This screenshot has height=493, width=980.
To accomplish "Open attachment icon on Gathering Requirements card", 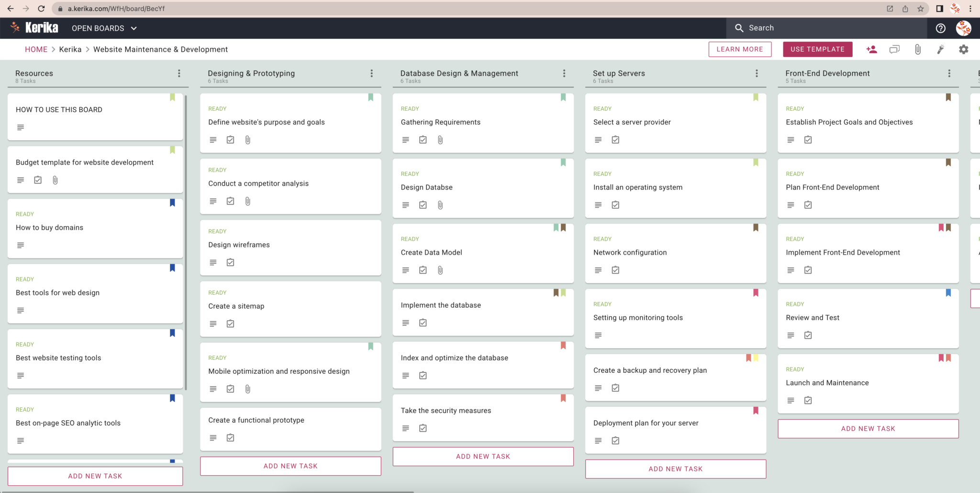I will click(x=440, y=140).
